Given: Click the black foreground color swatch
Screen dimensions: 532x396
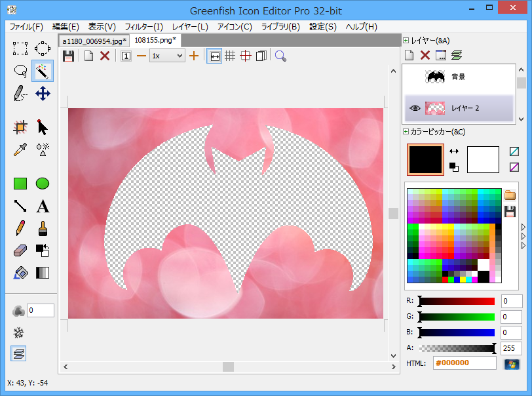Looking at the screenshot, I should pyautogui.click(x=425, y=159).
